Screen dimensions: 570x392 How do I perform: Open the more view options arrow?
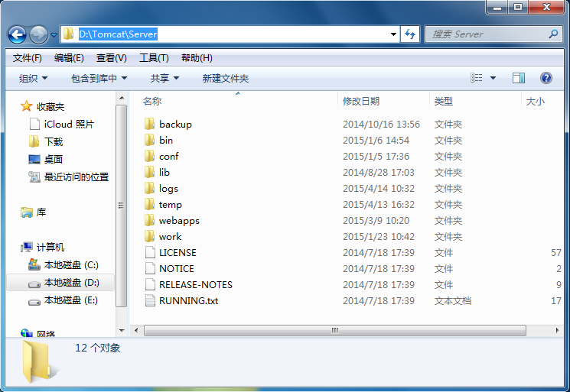[493, 78]
